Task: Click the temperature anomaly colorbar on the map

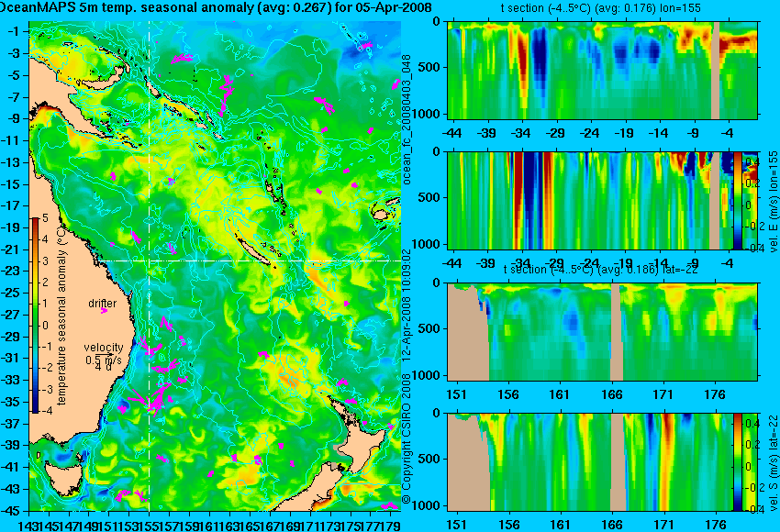Action: coord(35,316)
